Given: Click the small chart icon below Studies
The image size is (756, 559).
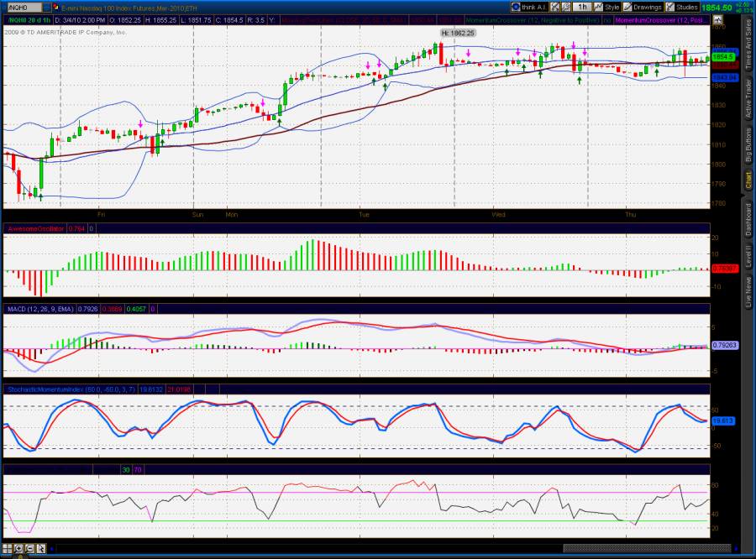Looking at the screenshot, I should 717,20.
